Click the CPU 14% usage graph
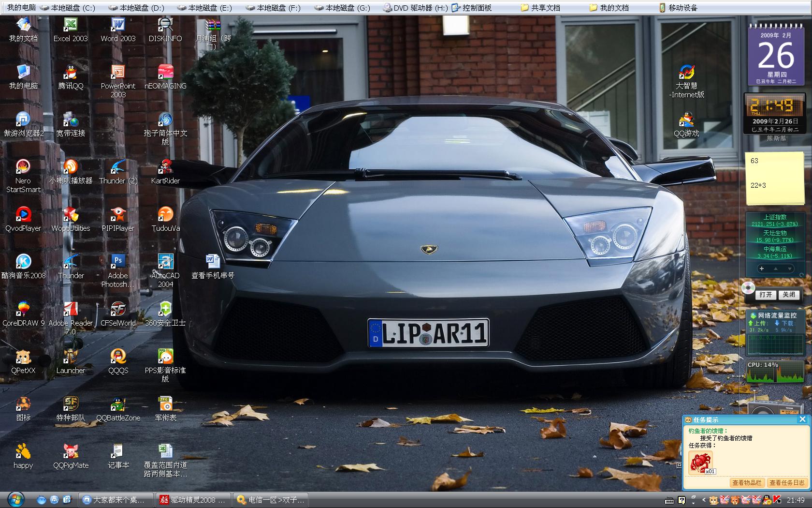 [775, 372]
